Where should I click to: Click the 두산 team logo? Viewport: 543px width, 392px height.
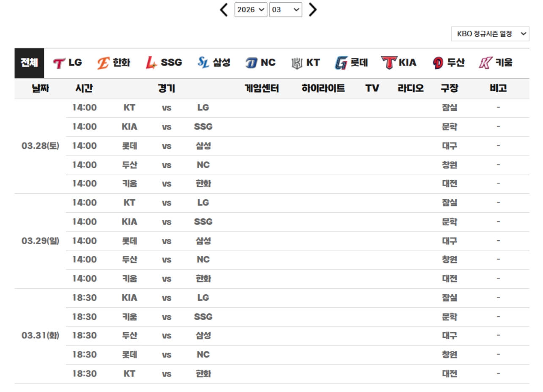(438, 63)
